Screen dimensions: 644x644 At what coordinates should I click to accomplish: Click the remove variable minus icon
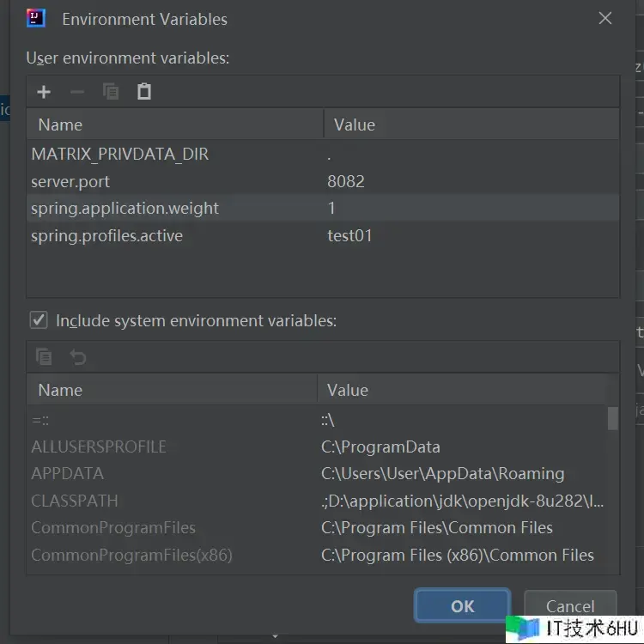pos(77,92)
